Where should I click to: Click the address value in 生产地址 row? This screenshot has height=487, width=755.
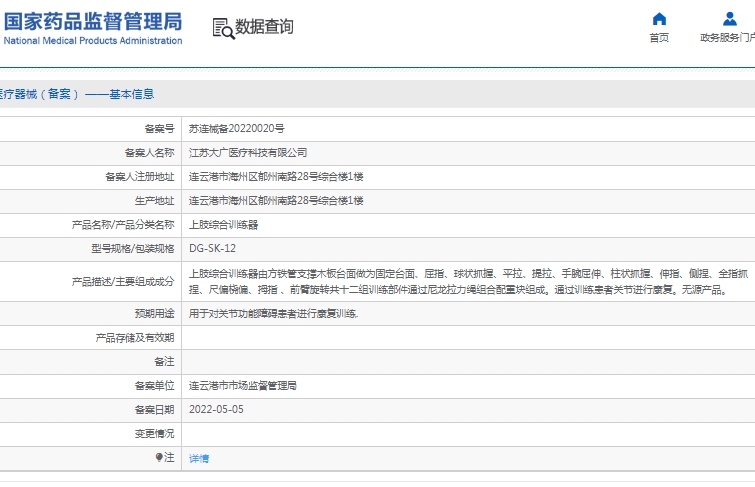276,201
